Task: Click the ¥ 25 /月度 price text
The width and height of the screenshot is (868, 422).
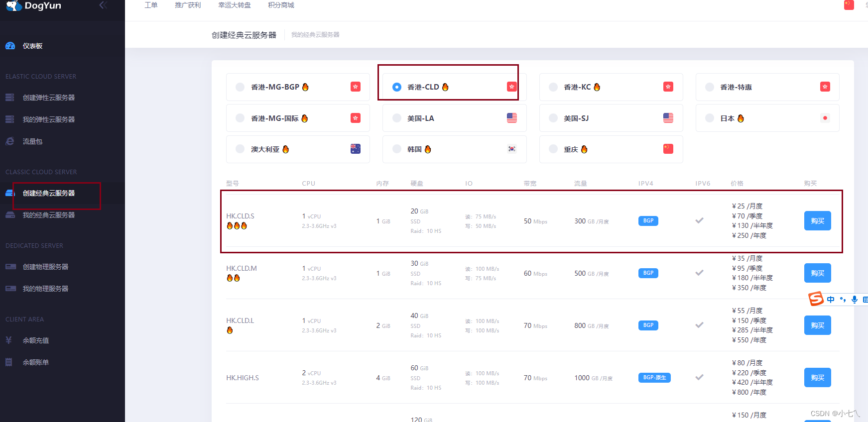Action: pos(747,206)
